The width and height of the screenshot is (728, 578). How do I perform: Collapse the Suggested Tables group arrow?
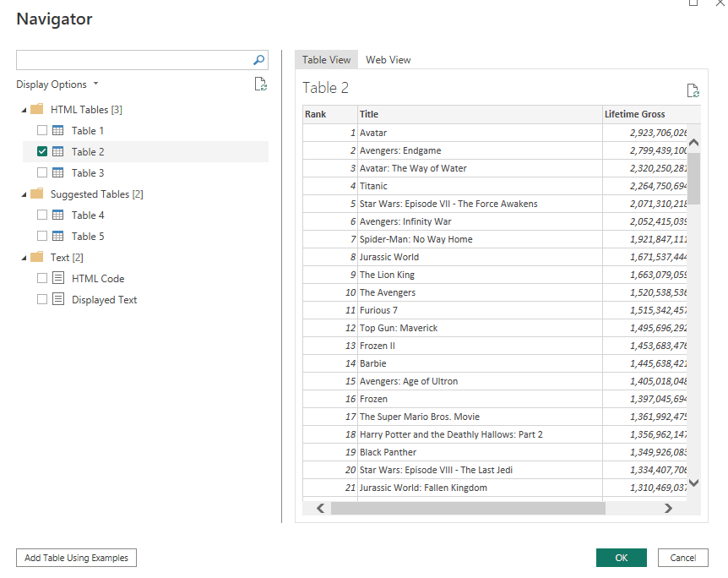(24, 194)
